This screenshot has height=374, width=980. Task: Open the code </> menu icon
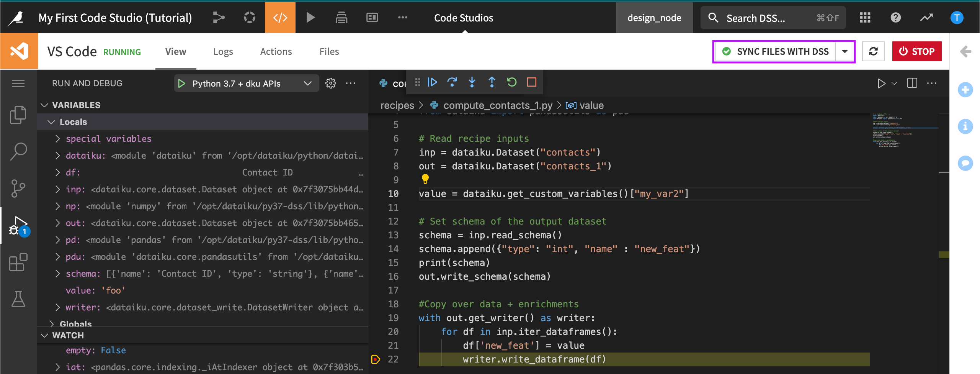point(280,18)
